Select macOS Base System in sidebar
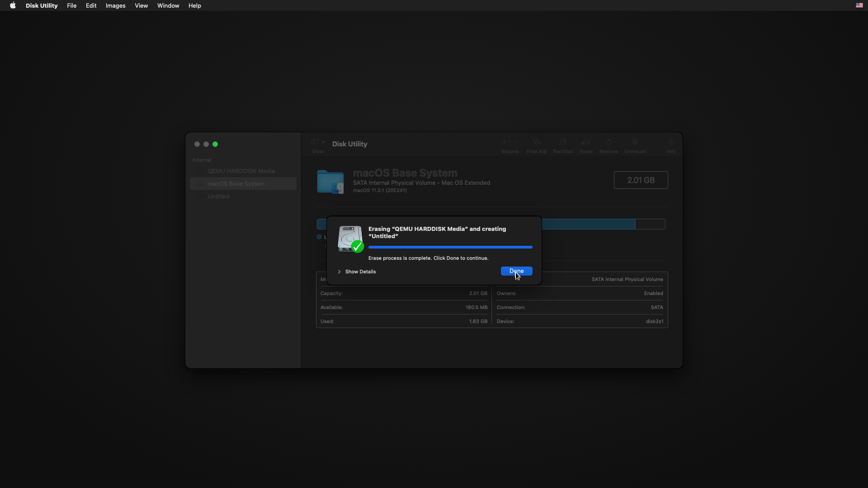868x488 pixels. click(x=236, y=184)
